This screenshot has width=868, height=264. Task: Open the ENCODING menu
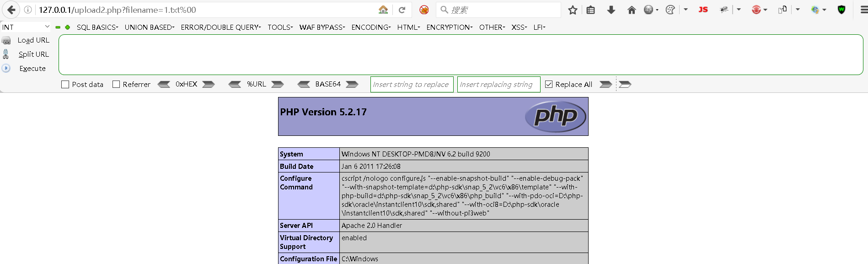[371, 27]
